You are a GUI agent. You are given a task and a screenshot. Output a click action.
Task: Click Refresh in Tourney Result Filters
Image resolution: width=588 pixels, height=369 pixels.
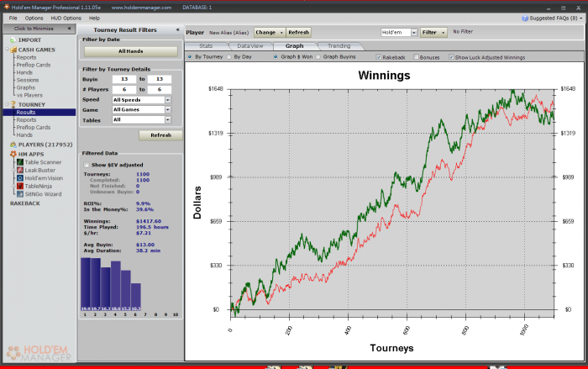click(x=161, y=135)
